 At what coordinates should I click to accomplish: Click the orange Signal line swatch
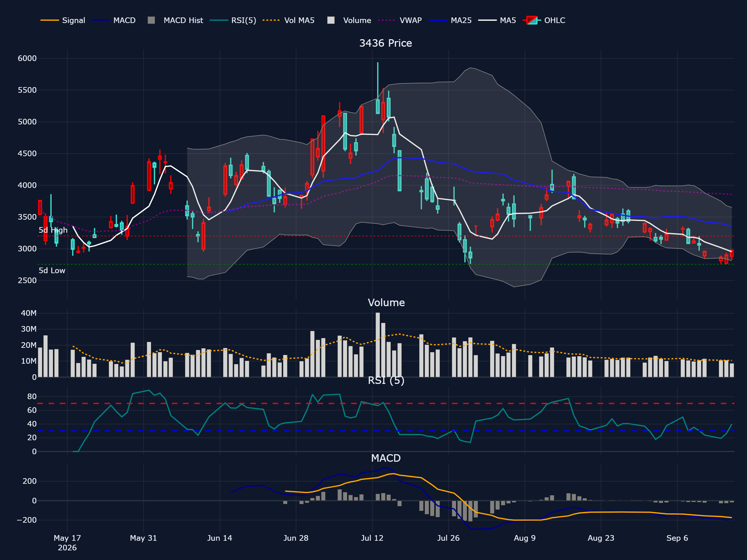click(49, 20)
